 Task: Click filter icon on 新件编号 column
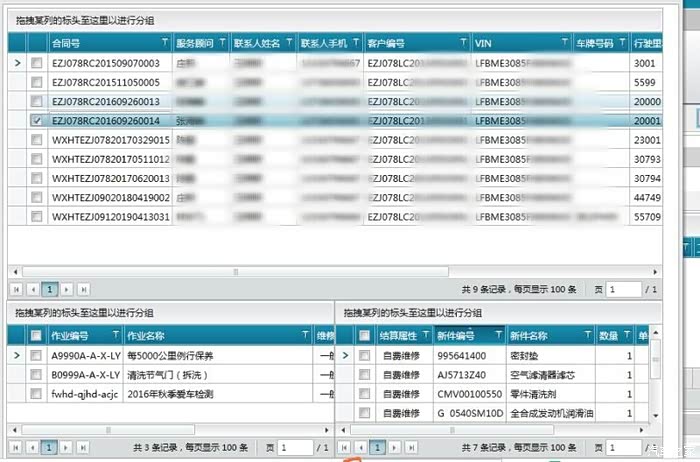(x=497, y=336)
